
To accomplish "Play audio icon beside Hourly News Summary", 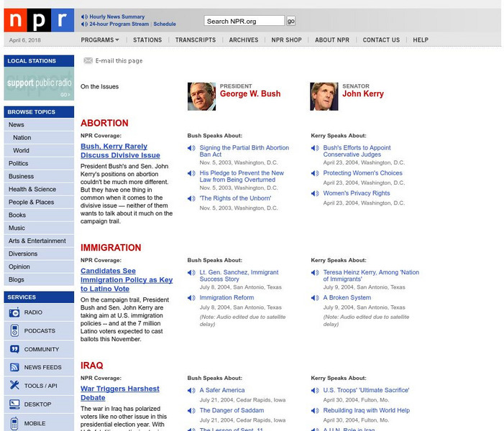I will click(85, 17).
